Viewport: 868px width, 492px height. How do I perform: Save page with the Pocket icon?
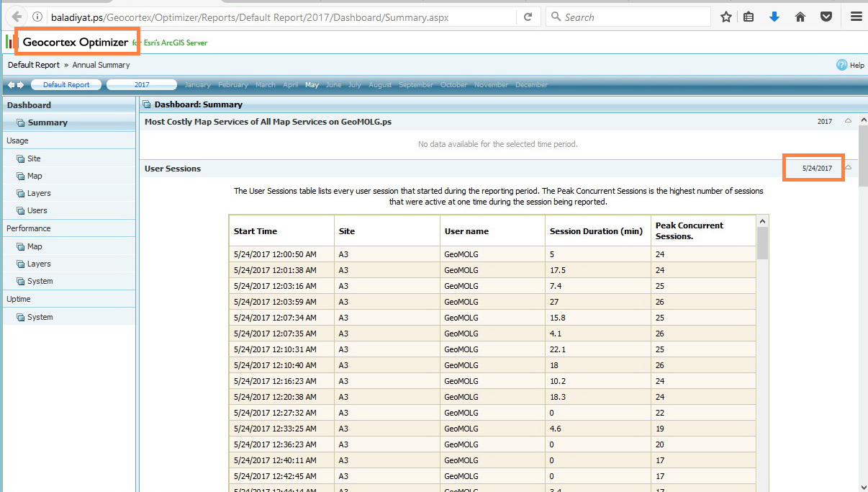(x=827, y=17)
